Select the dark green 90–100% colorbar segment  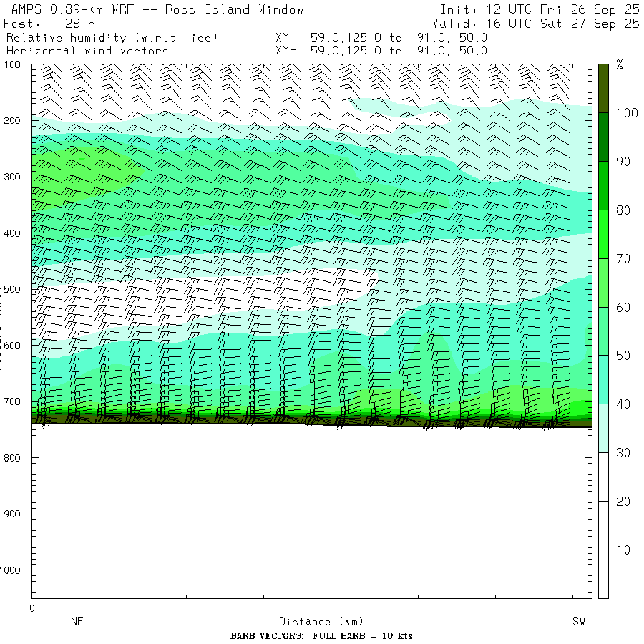603,137
